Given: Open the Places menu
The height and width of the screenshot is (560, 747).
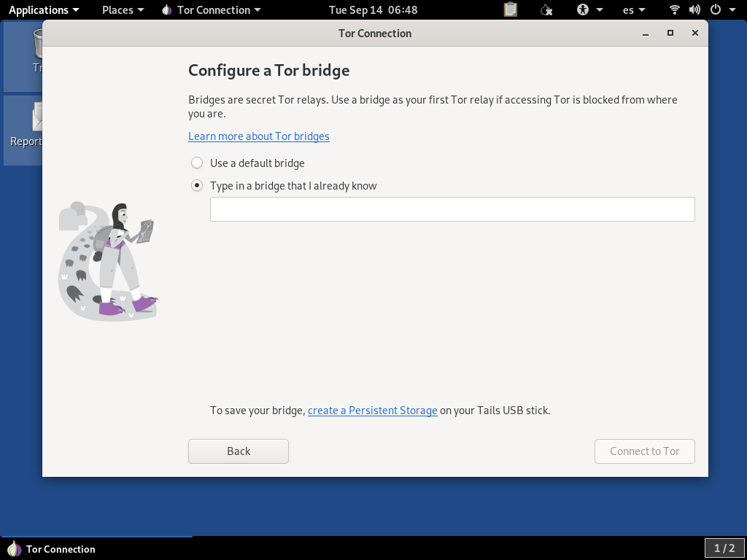Looking at the screenshot, I should [123, 9].
